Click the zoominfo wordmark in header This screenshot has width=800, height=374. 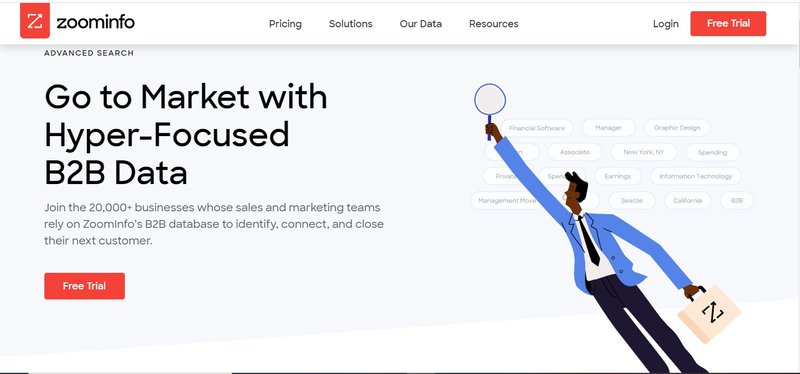pyautogui.click(x=95, y=22)
